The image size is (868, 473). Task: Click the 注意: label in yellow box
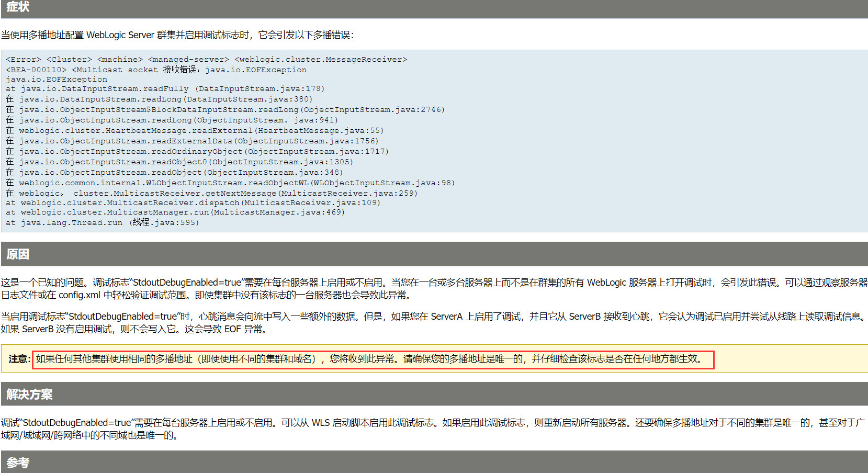[19, 359]
